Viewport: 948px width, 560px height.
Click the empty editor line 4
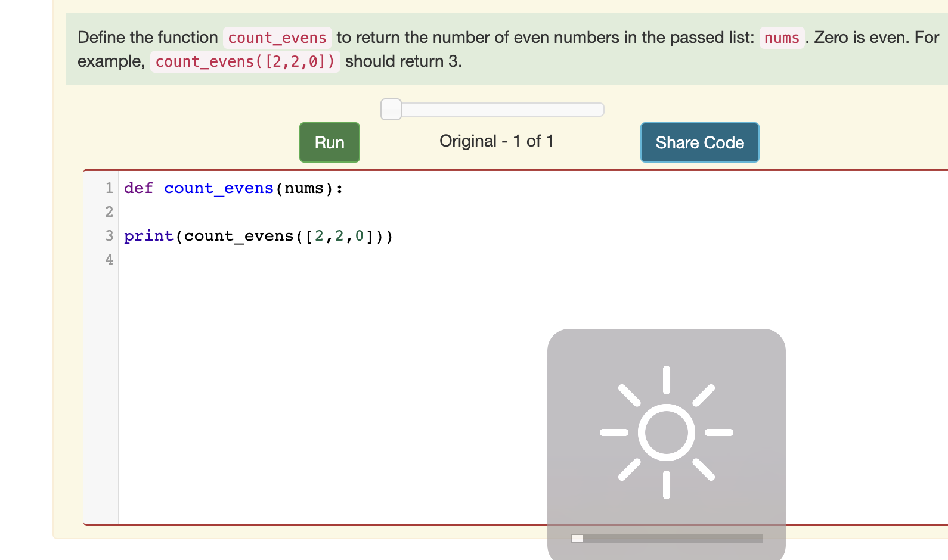[x=533, y=260]
